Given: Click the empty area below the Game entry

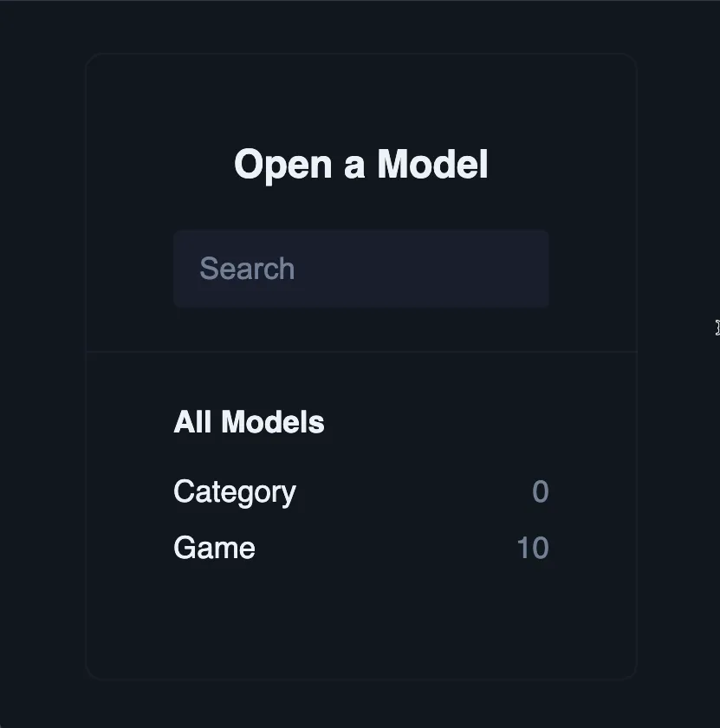Looking at the screenshot, I should click(361, 615).
